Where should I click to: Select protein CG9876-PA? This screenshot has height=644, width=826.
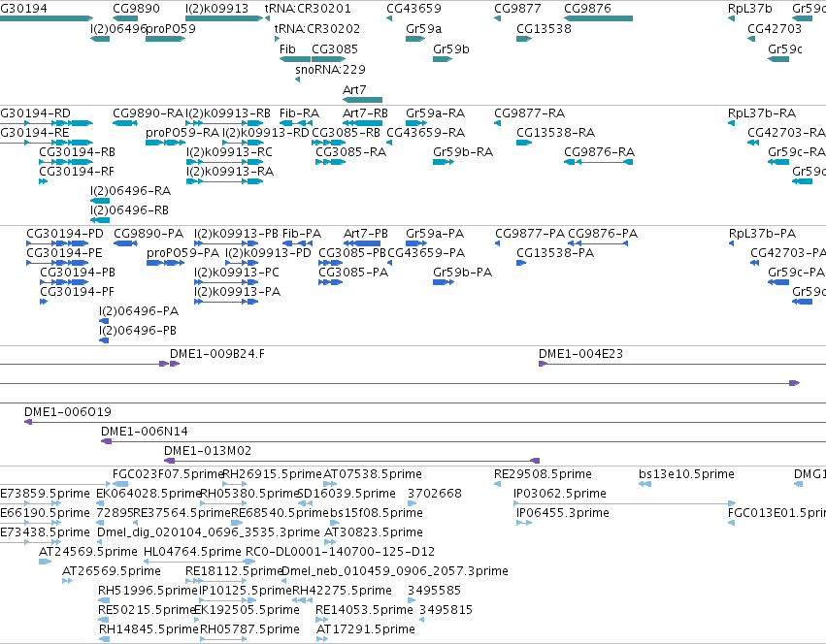click(x=603, y=234)
